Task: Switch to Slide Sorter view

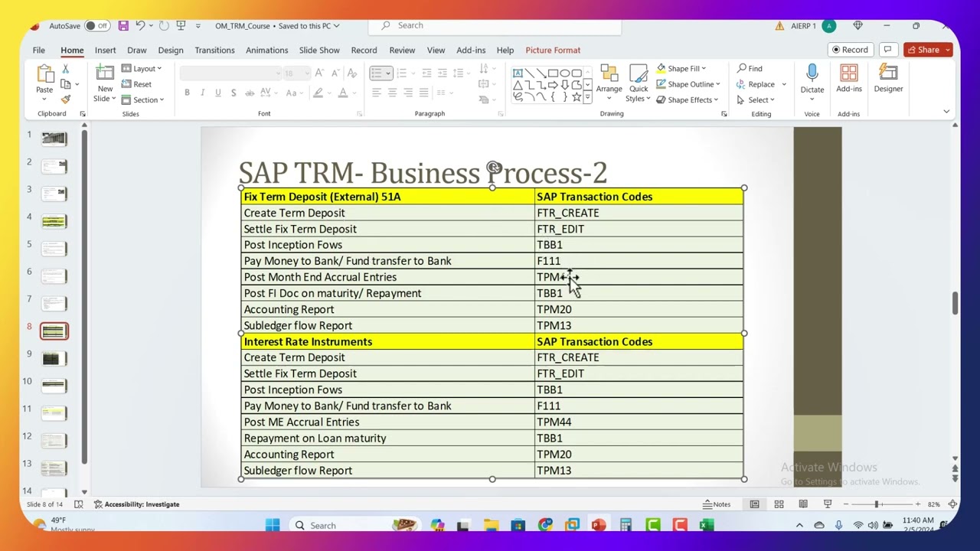Action: click(779, 504)
